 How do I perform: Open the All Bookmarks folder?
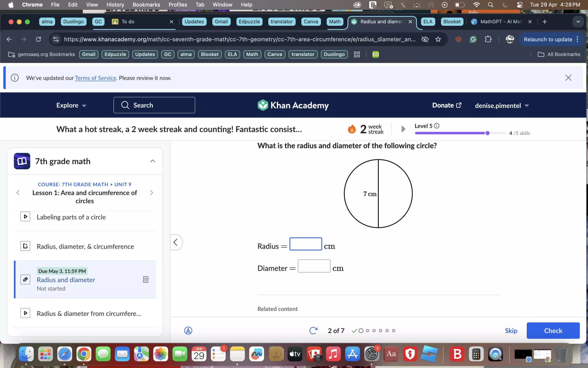[559, 54]
